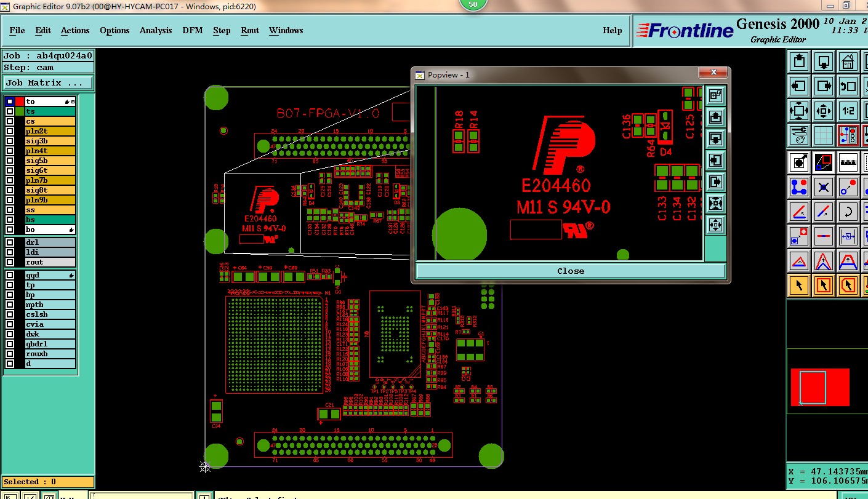Click the red-blue diagonal line edit icon
Screen dimensions: 868x499
(x=823, y=211)
